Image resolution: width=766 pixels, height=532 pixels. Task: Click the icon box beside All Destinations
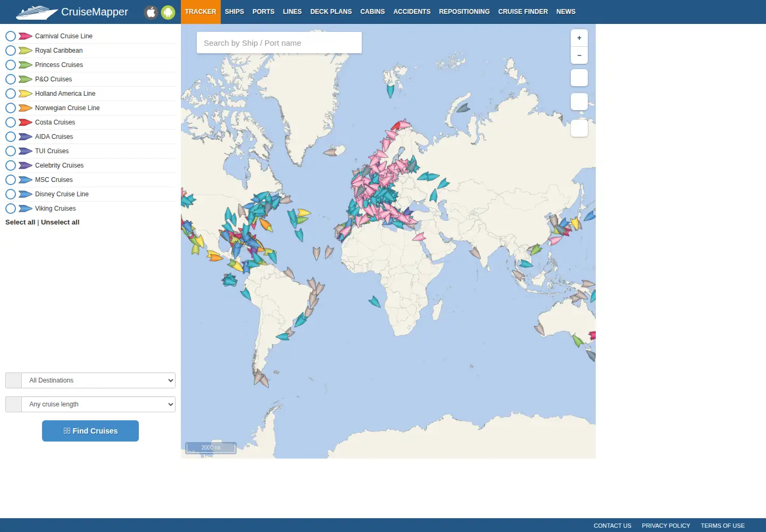point(13,380)
